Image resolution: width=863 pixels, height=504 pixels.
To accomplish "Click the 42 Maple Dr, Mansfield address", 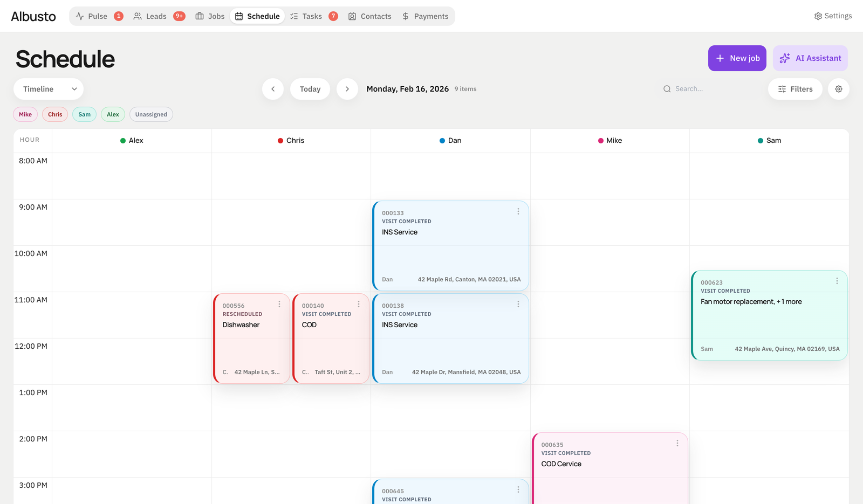I will [x=467, y=372].
